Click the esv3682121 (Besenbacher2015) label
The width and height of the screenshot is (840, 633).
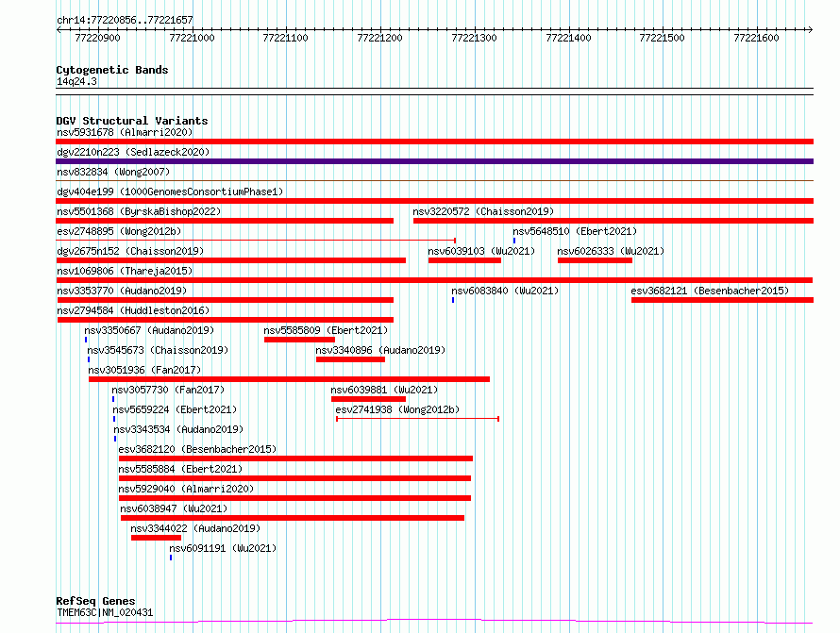[x=710, y=291]
